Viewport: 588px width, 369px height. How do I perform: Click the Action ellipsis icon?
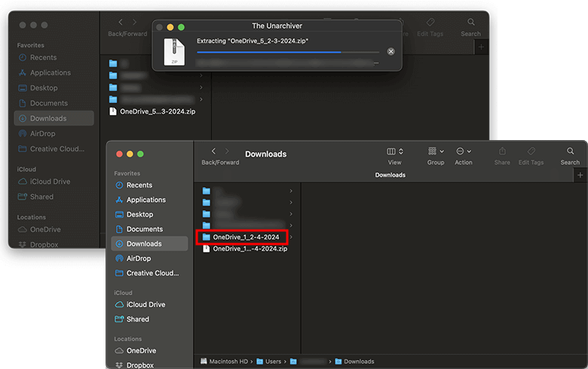pyautogui.click(x=460, y=151)
